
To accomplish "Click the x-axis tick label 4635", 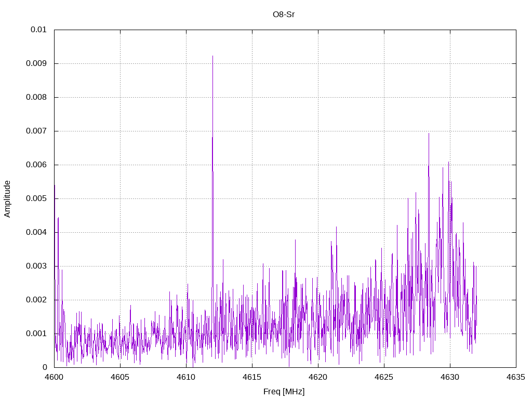I will pyautogui.click(x=516, y=377).
